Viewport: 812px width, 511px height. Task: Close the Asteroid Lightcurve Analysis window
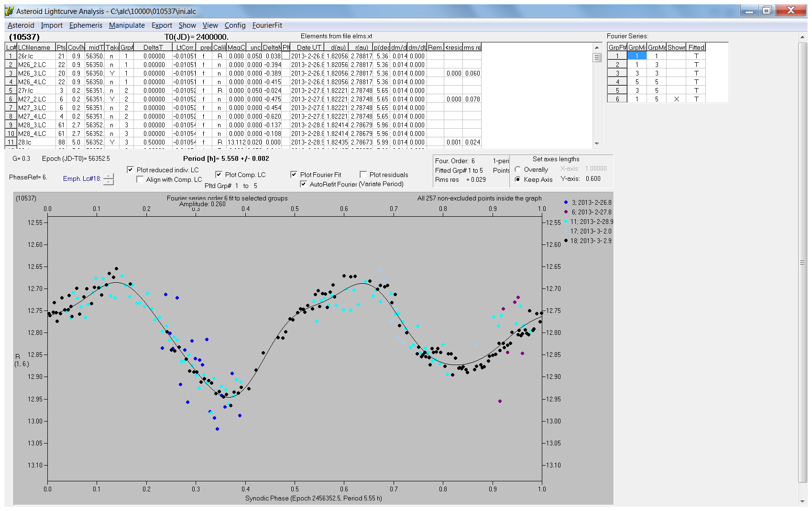791,11
